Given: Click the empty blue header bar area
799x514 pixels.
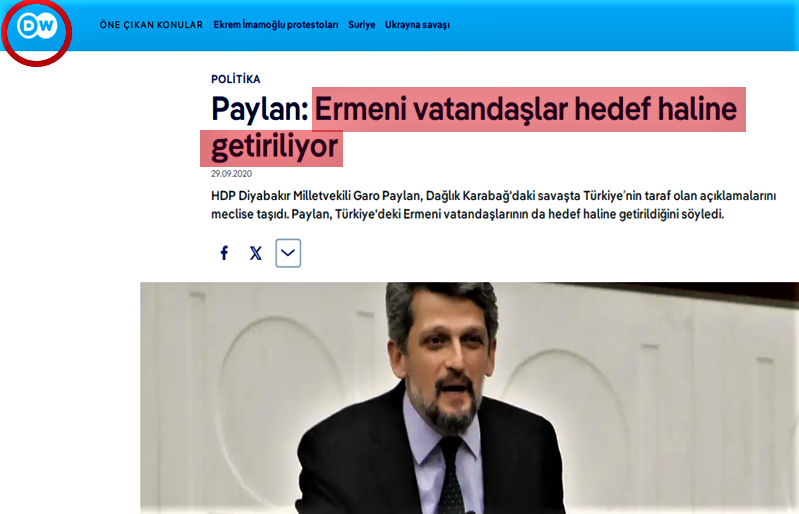Looking at the screenshot, I should click(620, 25).
